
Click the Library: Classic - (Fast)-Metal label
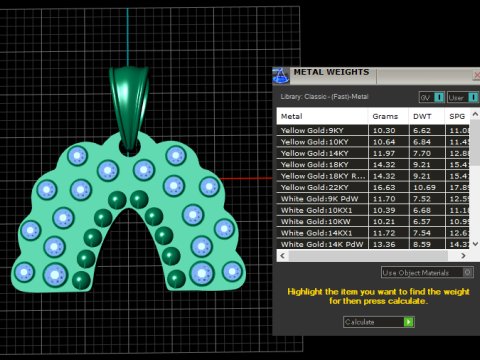324,97
